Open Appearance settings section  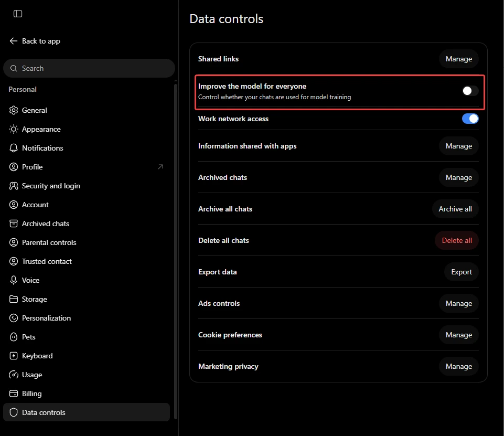87,129
